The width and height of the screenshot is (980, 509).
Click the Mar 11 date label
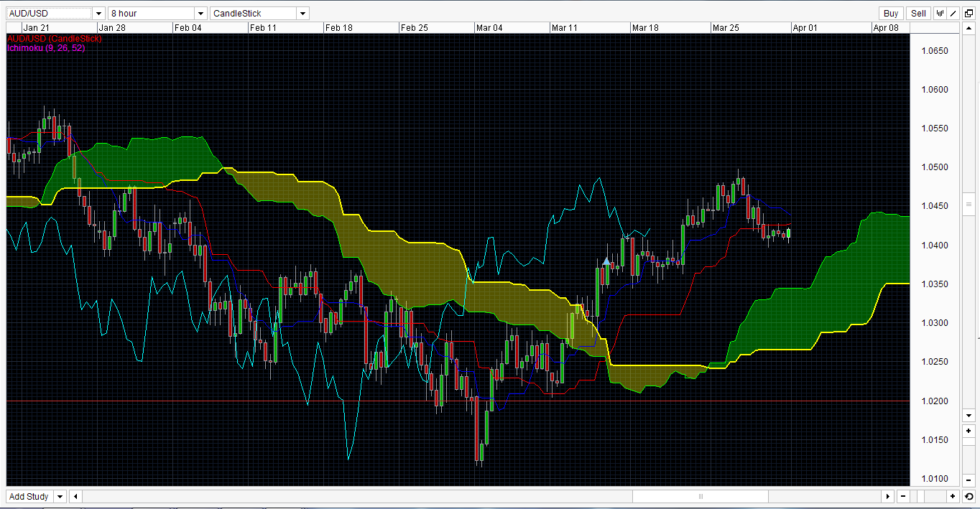click(x=565, y=27)
